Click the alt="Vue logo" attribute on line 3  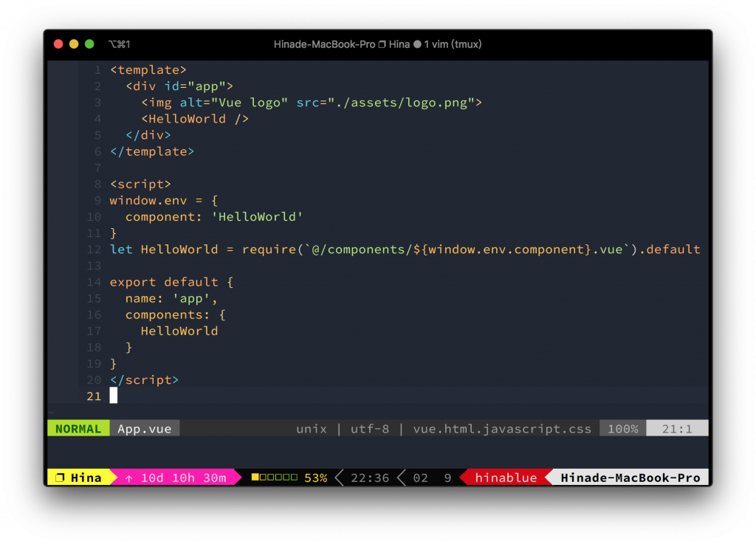(234, 103)
